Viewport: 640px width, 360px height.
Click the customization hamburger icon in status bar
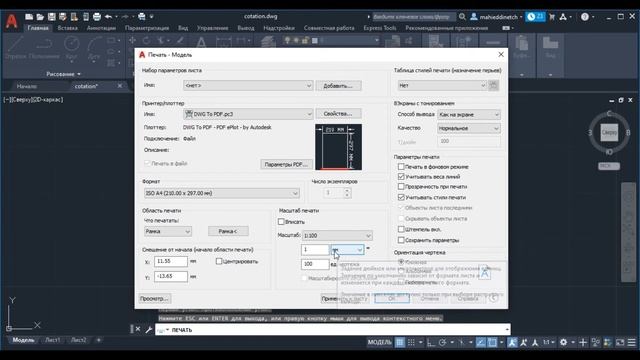pyautogui.click(x=631, y=342)
